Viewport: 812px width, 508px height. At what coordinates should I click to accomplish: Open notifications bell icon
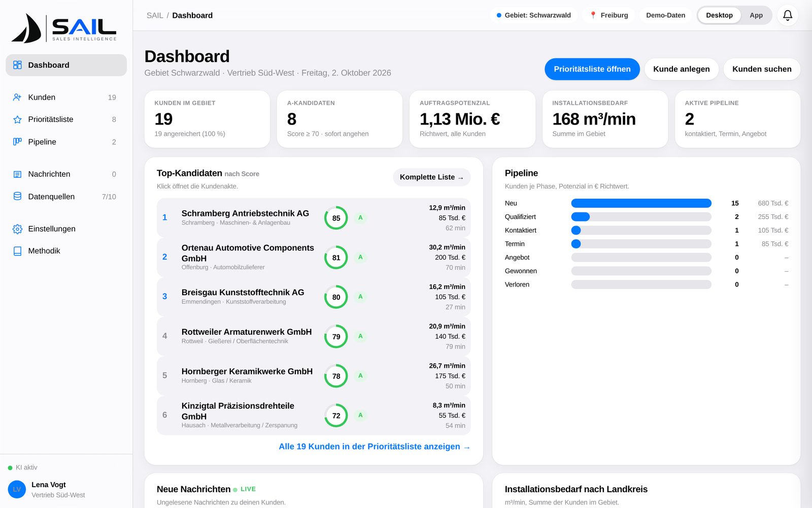[788, 15]
